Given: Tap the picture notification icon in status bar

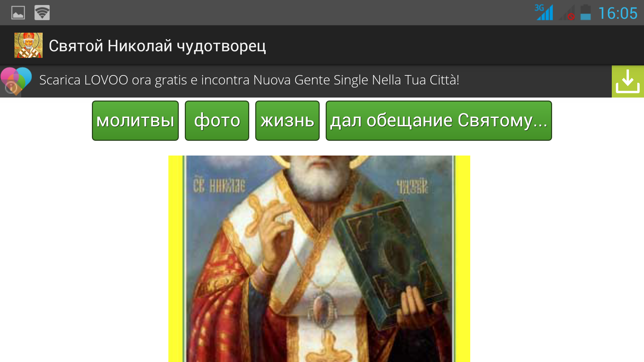Looking at the screenshot, I should click(18, 13).
